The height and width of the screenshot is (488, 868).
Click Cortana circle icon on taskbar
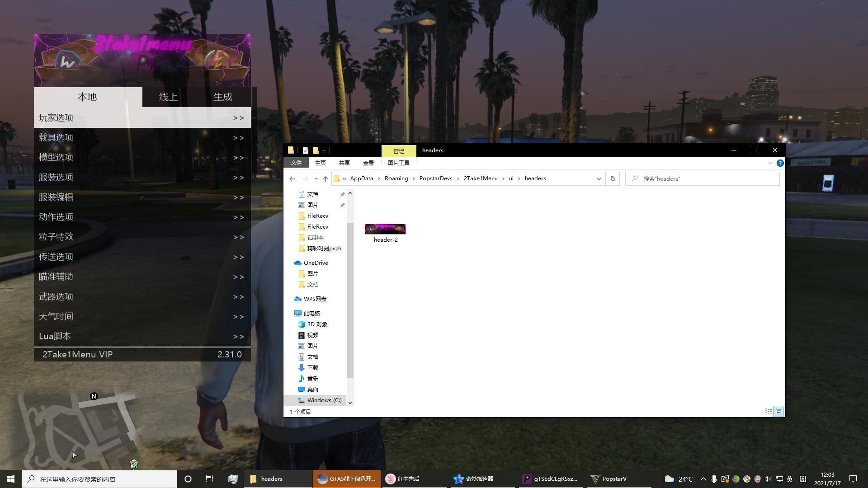pyautogui.click(x=188, y=479)
